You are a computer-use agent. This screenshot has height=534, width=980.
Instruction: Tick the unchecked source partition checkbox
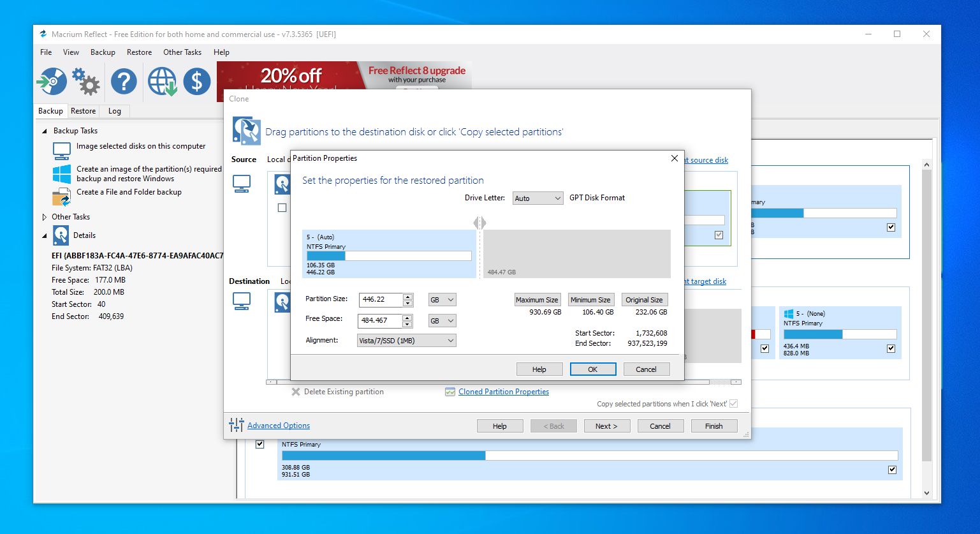282,208
